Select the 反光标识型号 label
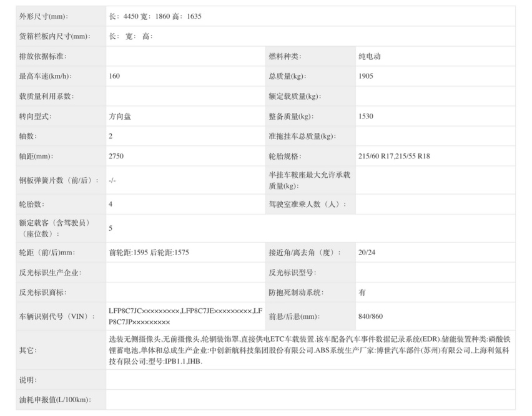 coord(292,273)
